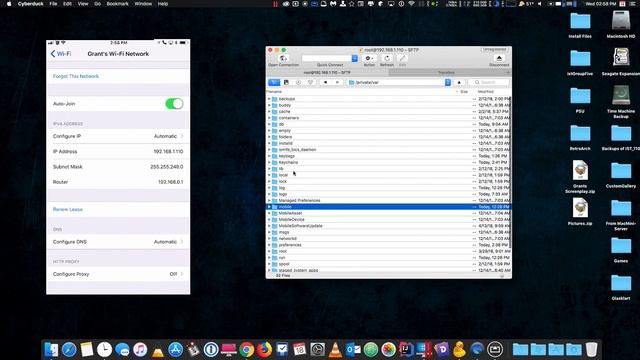The height and width of the screenshot is (360, 640).
Task: Open Photos from the dock
Action: tap(388, 349)
